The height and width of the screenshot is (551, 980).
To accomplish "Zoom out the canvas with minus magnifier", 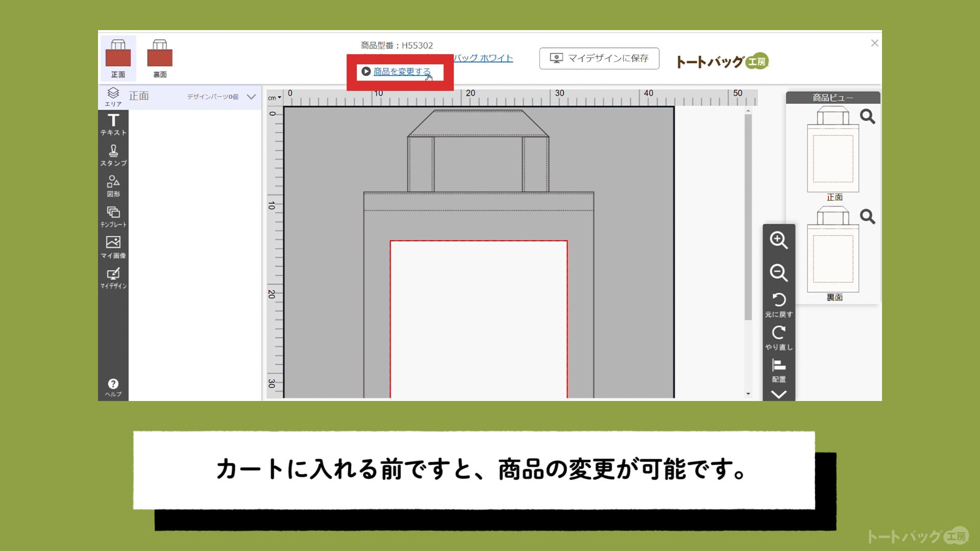I will coord(779,273).
